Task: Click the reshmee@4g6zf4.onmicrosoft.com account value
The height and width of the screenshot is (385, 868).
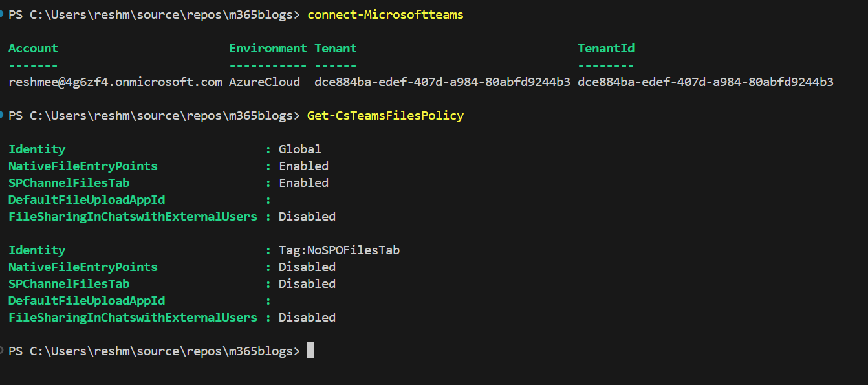Action: click(x=115, y=82)
